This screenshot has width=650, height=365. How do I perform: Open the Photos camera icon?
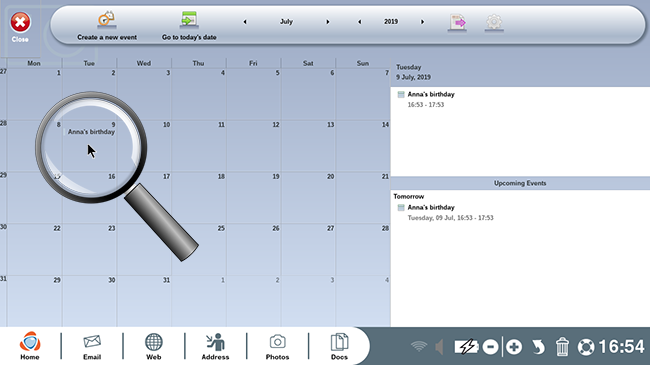(x=277, y=346)
